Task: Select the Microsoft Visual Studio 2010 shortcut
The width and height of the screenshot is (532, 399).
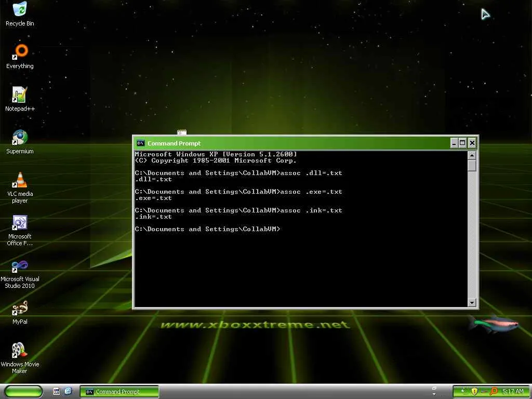Action: click(20, 273)
